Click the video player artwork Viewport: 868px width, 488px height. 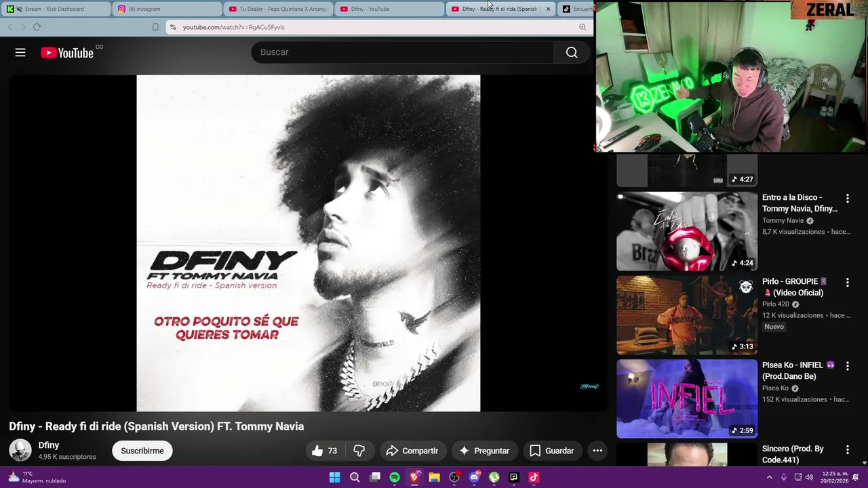click(x=309, y=243)
